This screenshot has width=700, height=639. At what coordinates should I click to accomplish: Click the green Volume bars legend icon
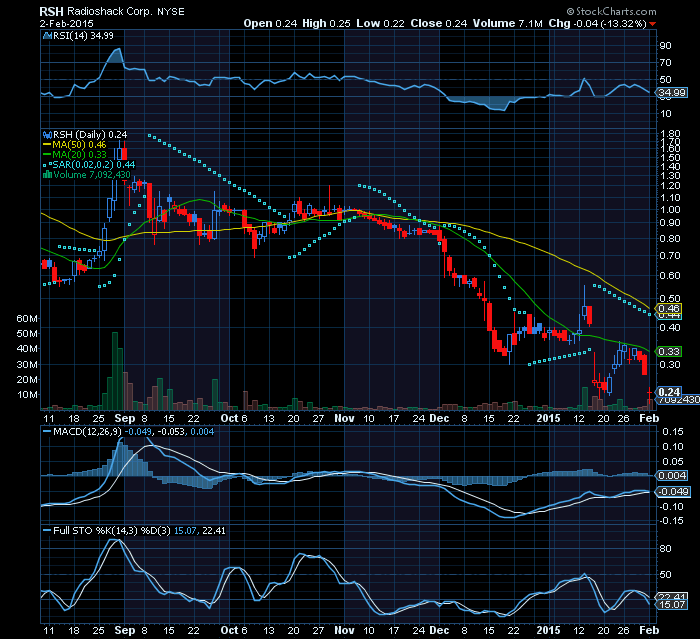click(47, 175)
